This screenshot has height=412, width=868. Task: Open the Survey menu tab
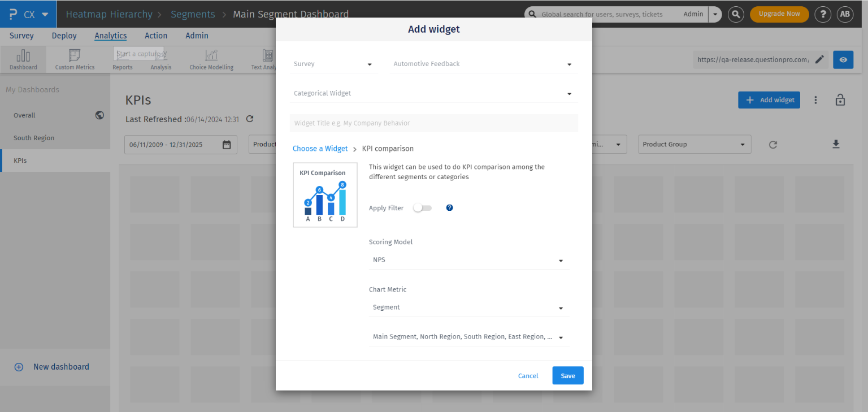point(21,35)
